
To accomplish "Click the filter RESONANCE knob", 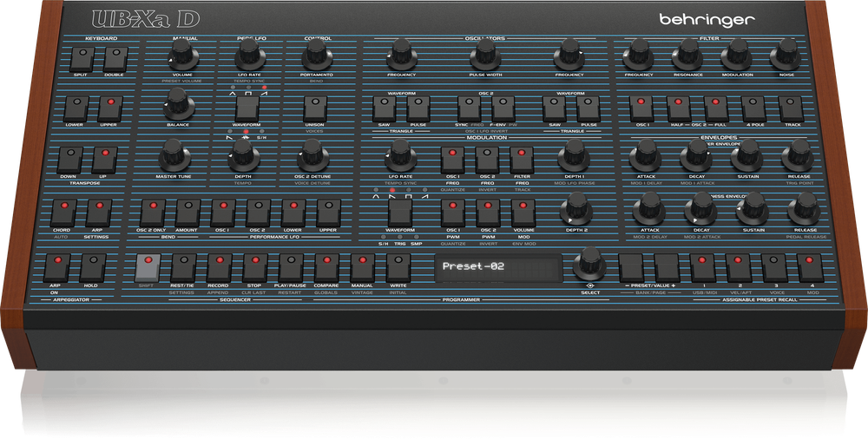I will pyautogui.click(x=687, y=55).
